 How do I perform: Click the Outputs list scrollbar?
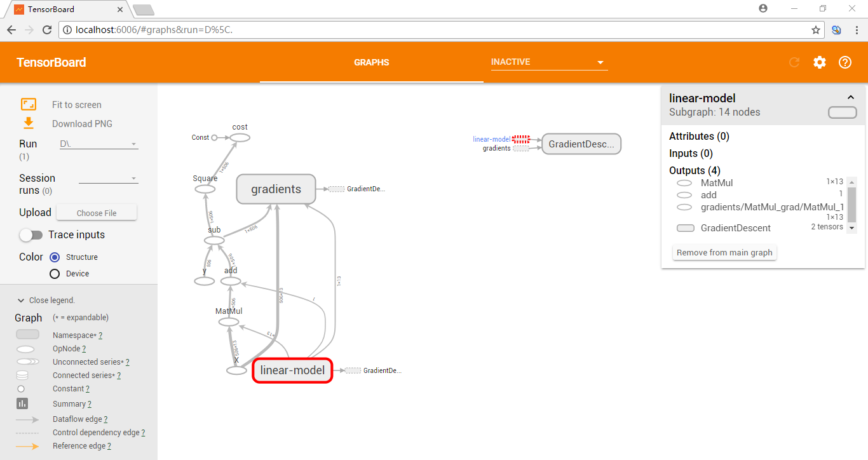coord(852,206)
